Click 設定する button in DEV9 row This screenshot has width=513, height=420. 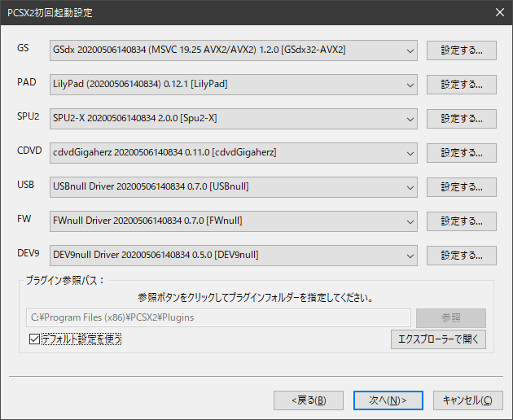tap(462, 256)
